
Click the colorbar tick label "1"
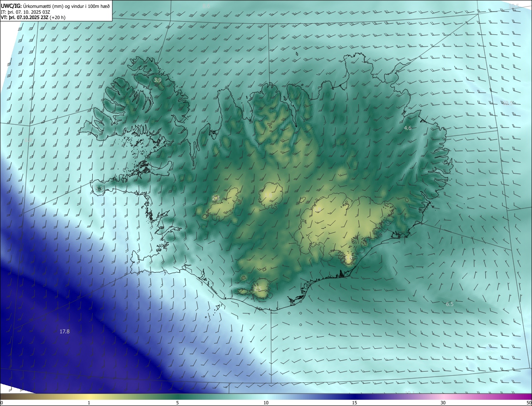click(x=89, y=403)
